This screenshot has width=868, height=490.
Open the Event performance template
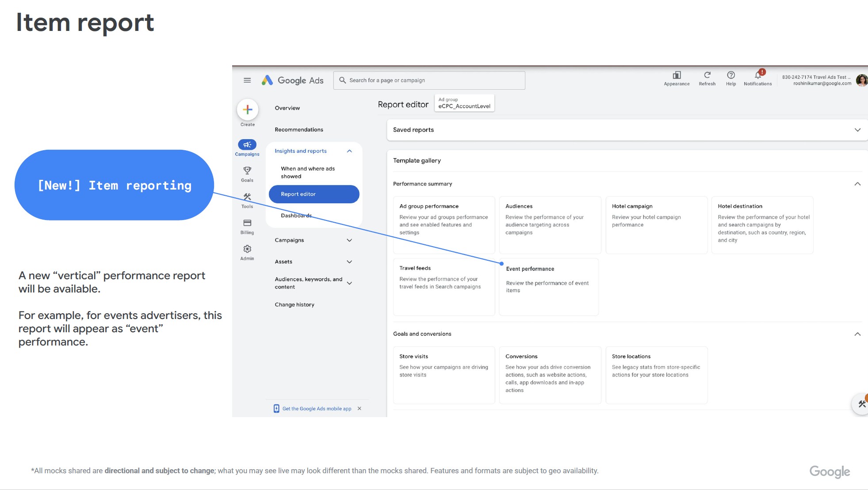click(x=549, y=287)
